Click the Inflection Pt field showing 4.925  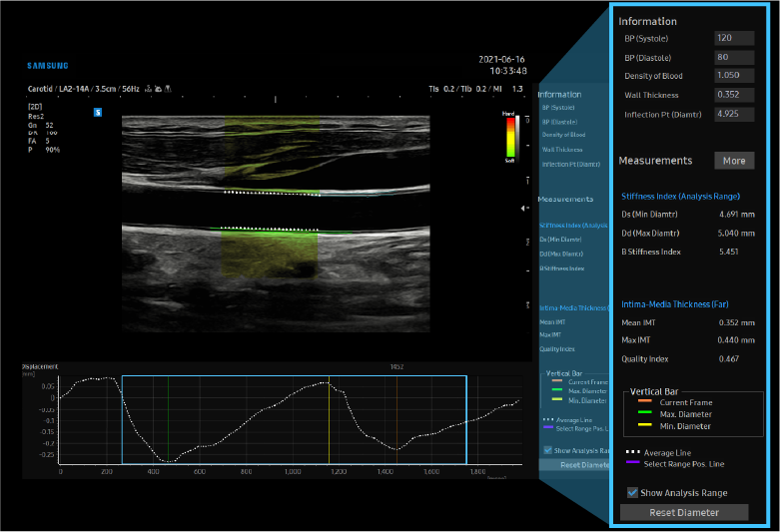734,114
